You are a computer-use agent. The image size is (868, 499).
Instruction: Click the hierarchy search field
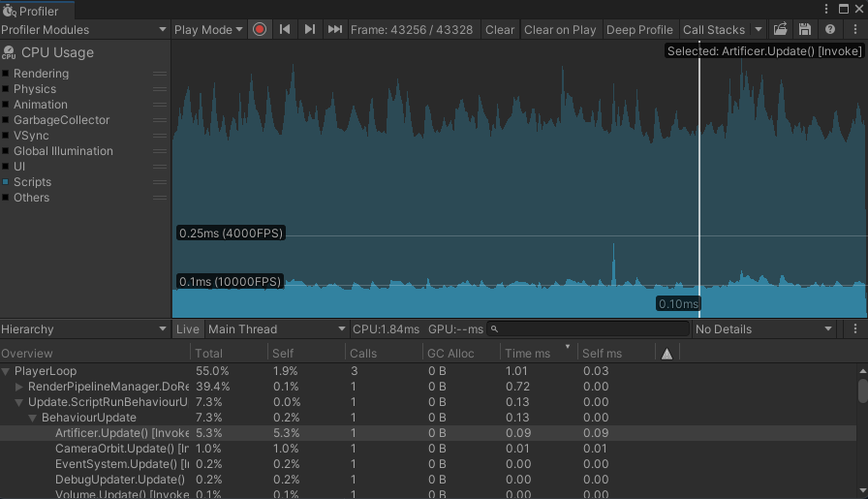[591, 329]
